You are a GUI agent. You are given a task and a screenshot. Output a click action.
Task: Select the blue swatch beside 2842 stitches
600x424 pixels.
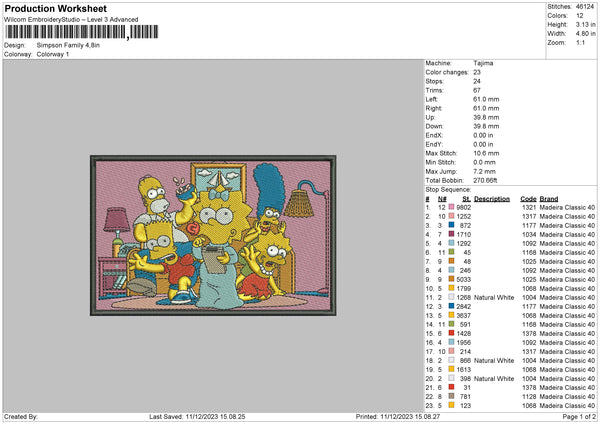(x=452, y=306)
